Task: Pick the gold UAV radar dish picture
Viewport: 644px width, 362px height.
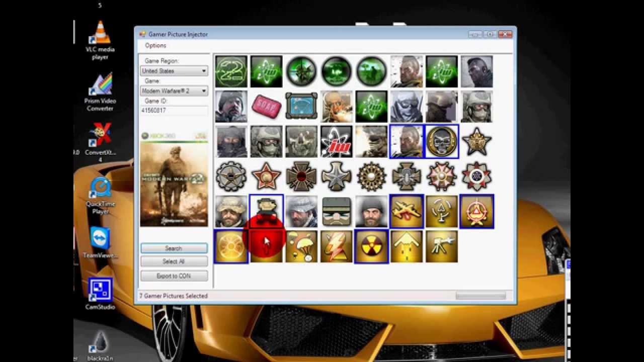Action: pos(442,212)
